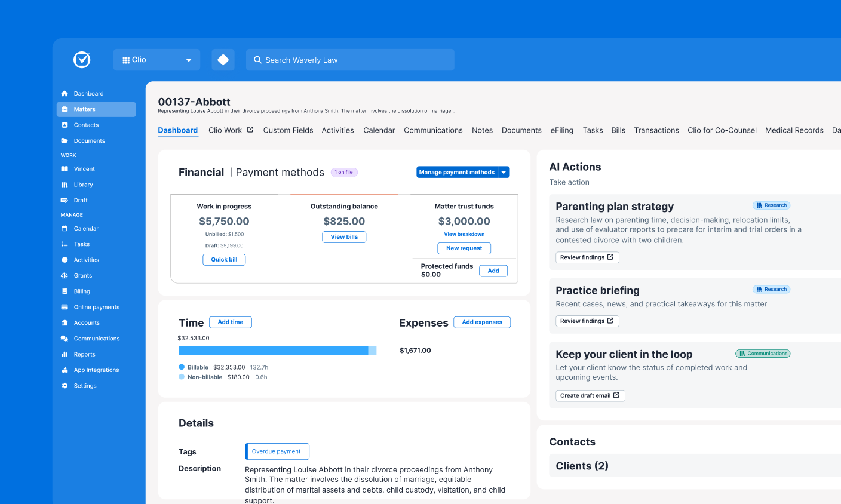Screen dimensions: 841x504
Task: Click external-link icon next to Clio Work tab
Action: pos(250,130)
